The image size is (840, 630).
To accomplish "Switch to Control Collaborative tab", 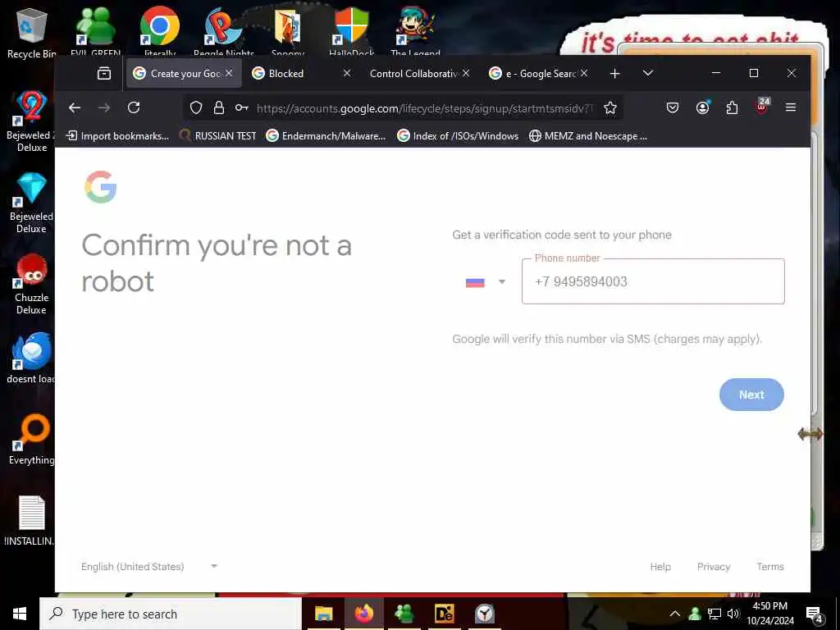I will (x=419, y=73).
